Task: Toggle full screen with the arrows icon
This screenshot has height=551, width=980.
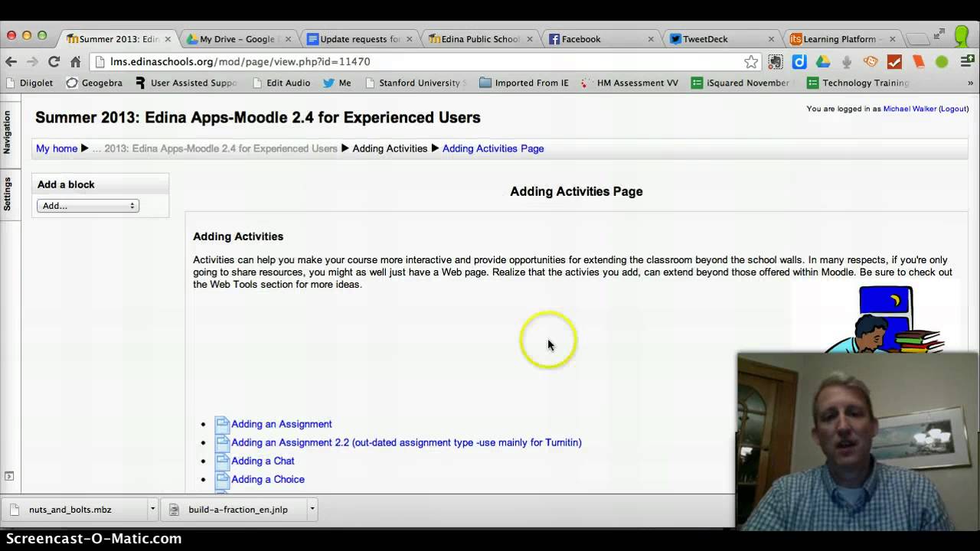Action: pyautogui.click(x=939, y=34)
